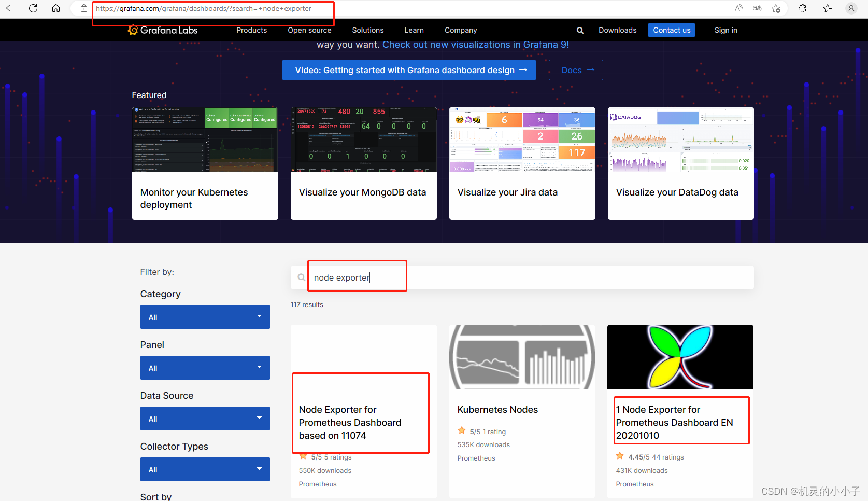The image size is (868, 501).
Task: Open the browser profile avatar icon
Action: (x=851, y=8)
